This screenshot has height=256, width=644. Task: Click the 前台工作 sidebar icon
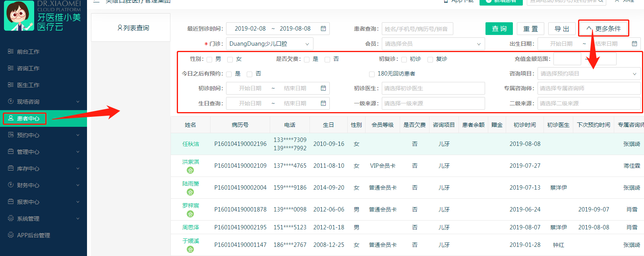tap(11, 52)
